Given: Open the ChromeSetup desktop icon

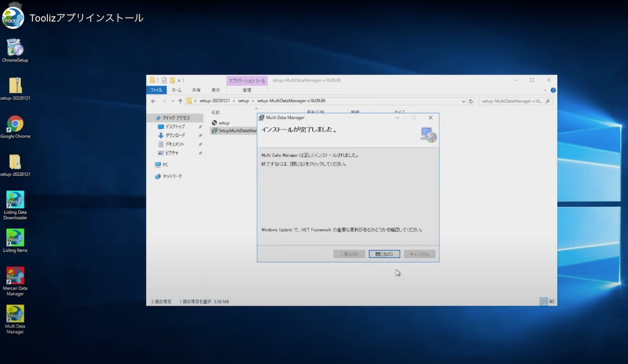Looking at the screenshot, I should point(15,51).
